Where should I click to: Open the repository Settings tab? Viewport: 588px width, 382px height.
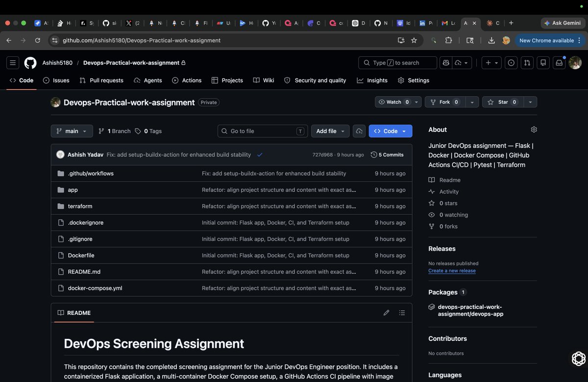click(x=414, y=80)
